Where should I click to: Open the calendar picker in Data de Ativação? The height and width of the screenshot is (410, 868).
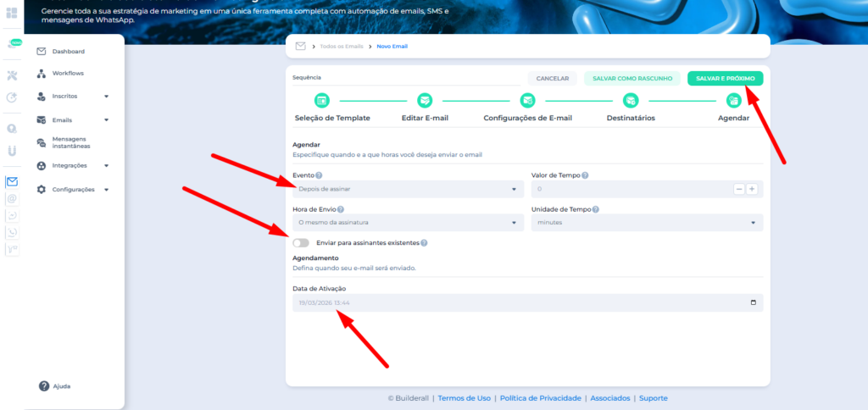[x=753, y=302]
